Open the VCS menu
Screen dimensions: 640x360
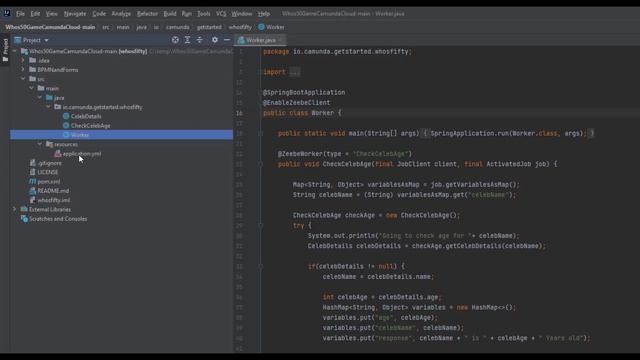221,13
